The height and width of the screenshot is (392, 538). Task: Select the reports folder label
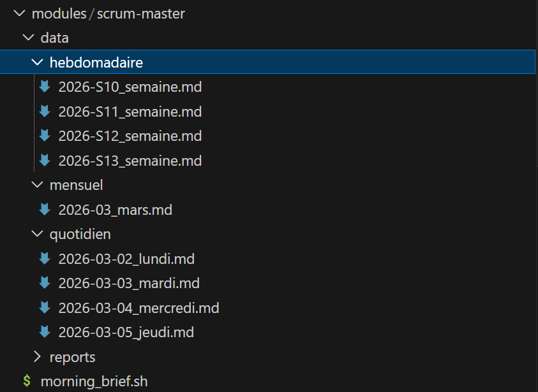tap(72, 358)
